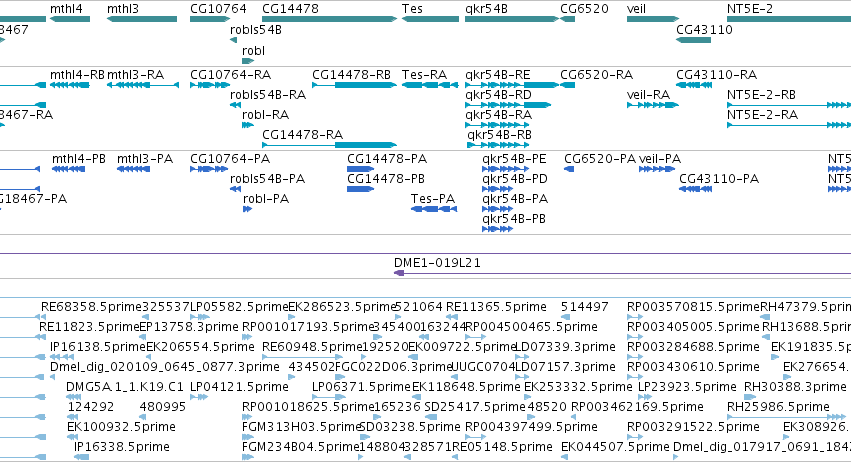Screen dimensions: 851x462
Task: Select the CG14478-PB protein label
Action: [x=386, y=179]
